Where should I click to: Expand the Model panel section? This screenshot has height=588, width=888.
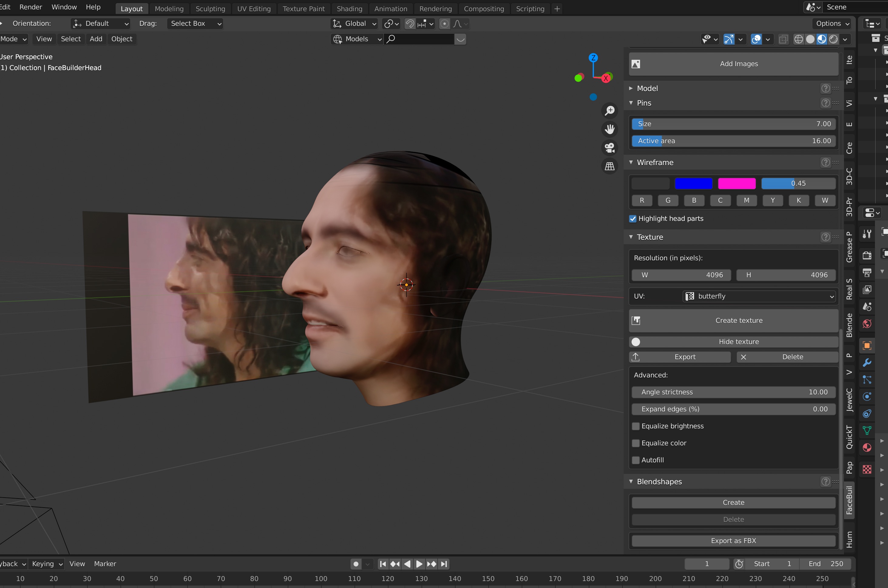[647, 89]
